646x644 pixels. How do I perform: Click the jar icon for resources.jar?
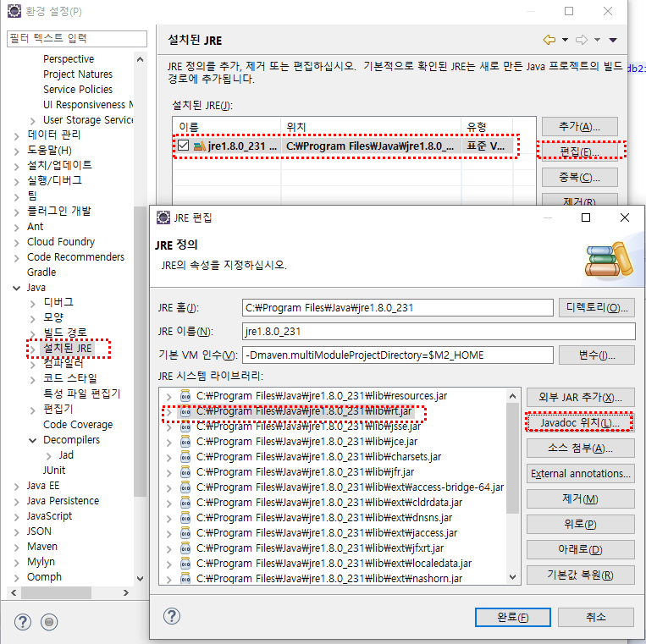[x=185, y=396]
